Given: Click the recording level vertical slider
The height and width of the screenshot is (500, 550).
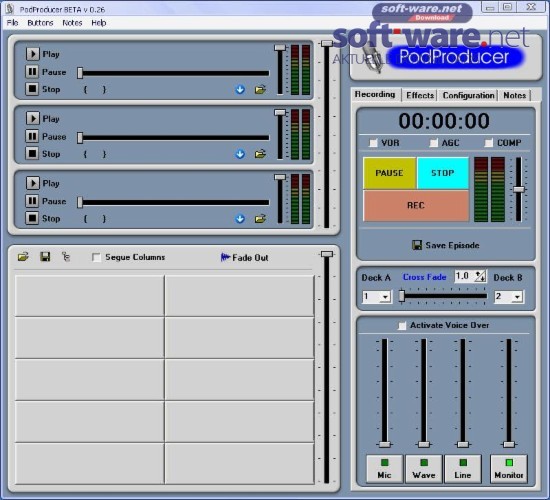Looking at the screenshot, I should [519, 189].
